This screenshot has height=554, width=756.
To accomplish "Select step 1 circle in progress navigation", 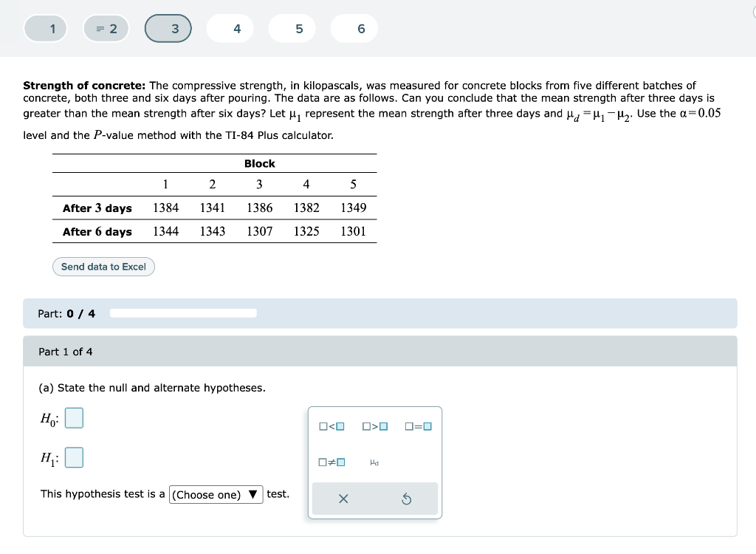I will pyautogui.click(x=45, y=28).
